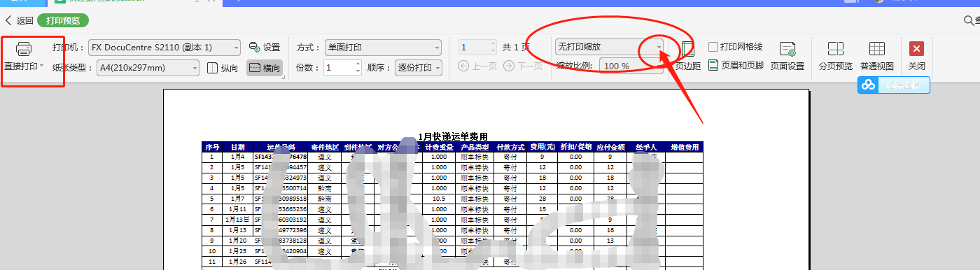The width and height of the screenshot is (980, 270).
Task: Click the 1月快递运单费用 title
Action: [452, 136]
